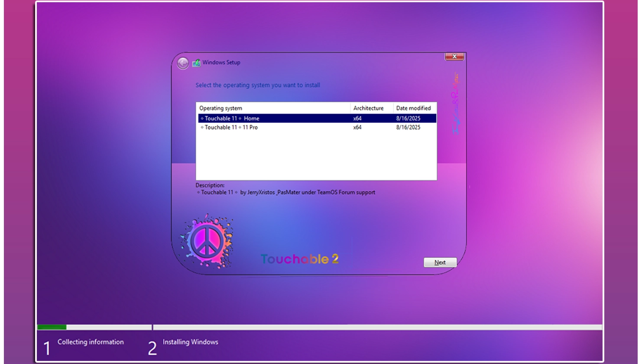The image size is (642, 364).
Task: Click the Windows Setup title text
Action: click(221, 62)
